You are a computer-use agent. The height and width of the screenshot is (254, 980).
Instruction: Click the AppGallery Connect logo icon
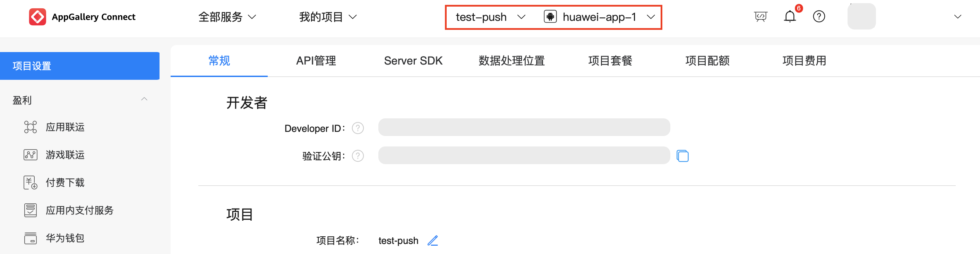tap(37, 17)
